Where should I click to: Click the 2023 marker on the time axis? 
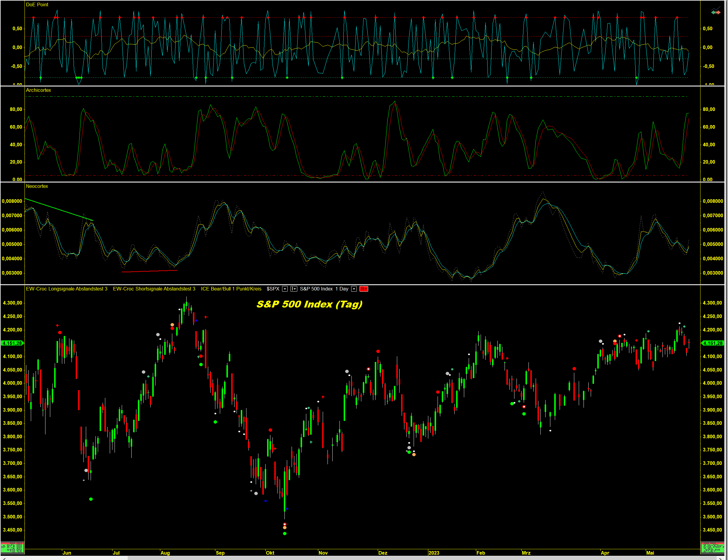coord(433,553)
